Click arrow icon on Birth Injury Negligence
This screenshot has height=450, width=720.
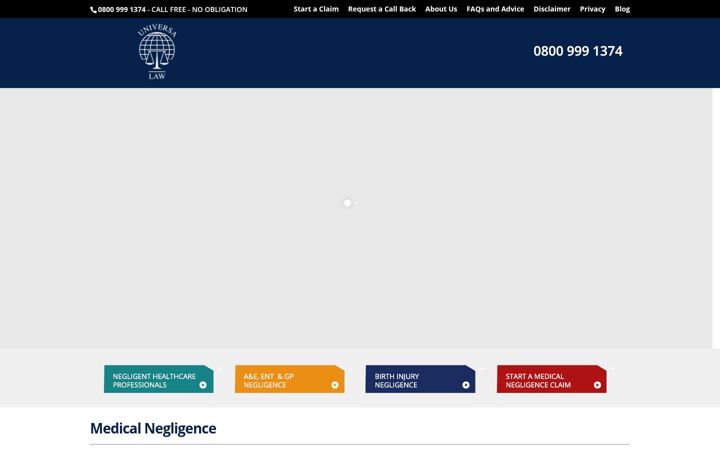coord(466,385)
